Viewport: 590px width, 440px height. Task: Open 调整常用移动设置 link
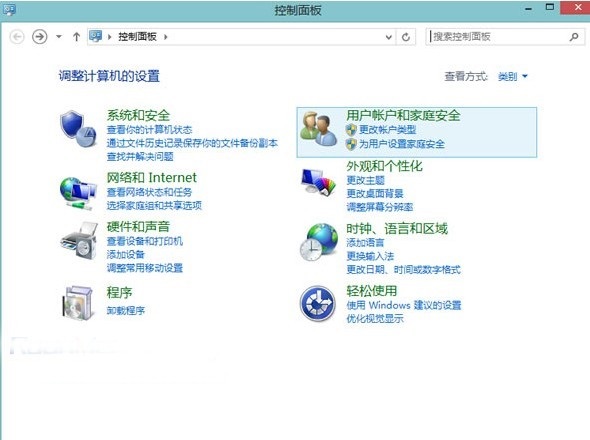[x=145, y=268]
